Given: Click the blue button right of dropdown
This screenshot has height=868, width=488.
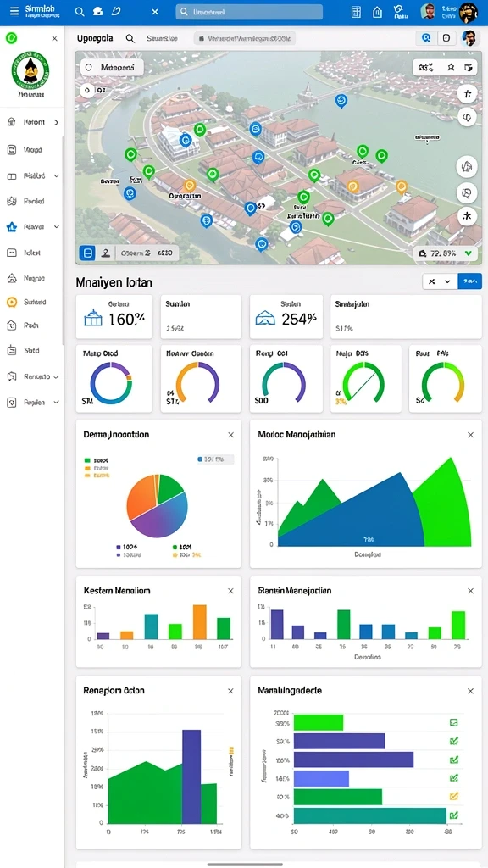Looking at the screenshot, I should tap(469, 281).
